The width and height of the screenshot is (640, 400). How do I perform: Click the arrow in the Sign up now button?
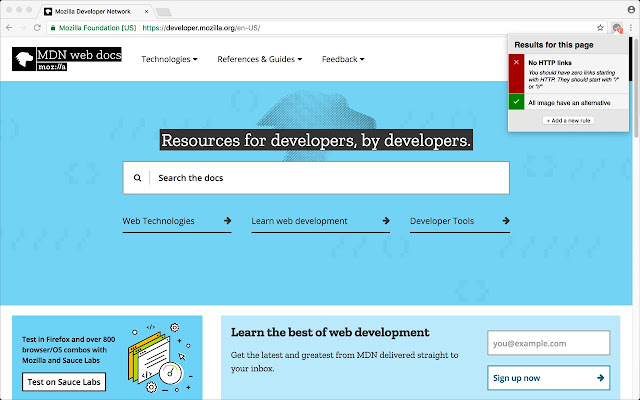click(x=600, y=378)
